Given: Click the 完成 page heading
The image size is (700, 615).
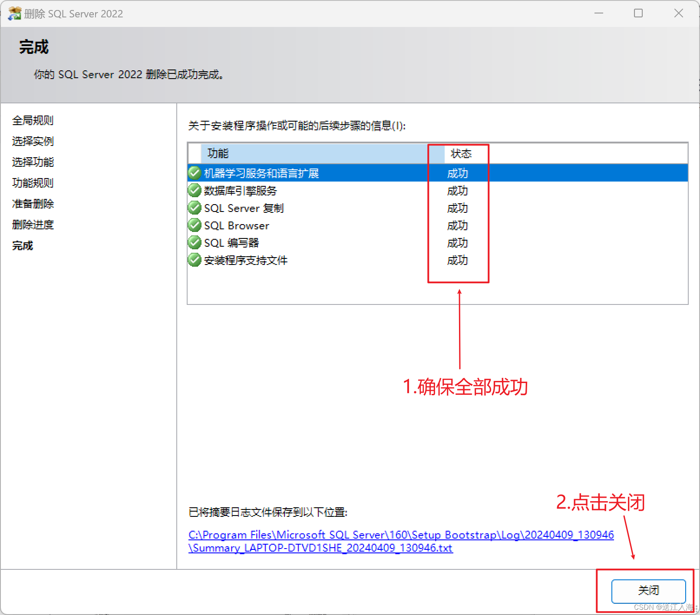Looking at the screenshot, I should point(34,47).
